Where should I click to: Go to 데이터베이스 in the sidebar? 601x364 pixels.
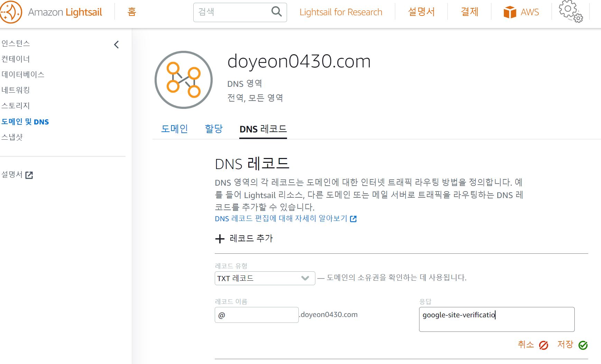click(x=23, y=75)
